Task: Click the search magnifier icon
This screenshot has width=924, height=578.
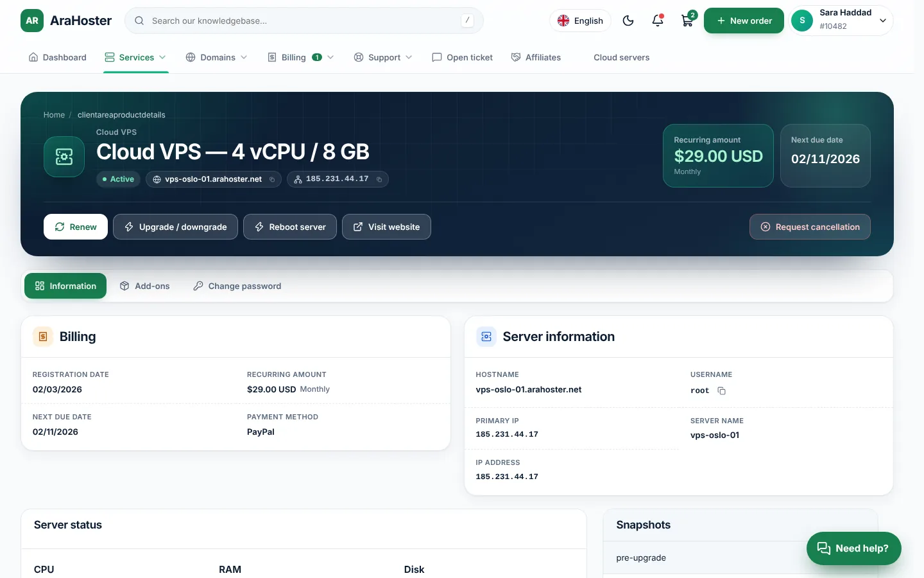Action: tap(139, 21)
